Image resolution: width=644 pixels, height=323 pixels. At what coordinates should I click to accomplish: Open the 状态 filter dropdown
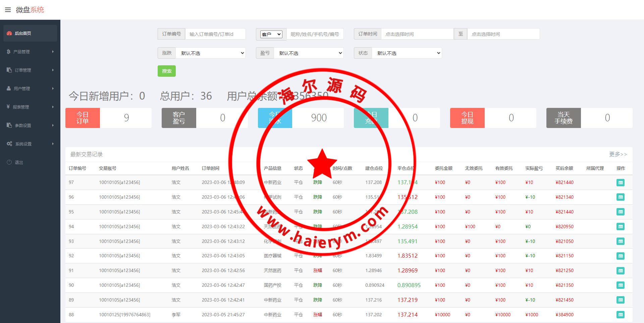click(x=407, y=53)
